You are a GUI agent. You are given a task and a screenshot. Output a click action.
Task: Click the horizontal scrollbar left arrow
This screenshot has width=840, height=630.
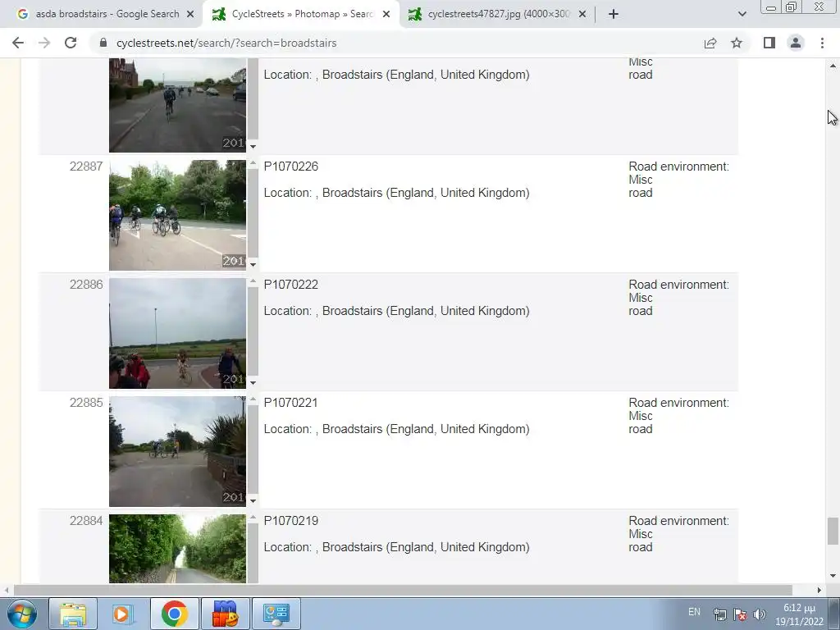pos(7,590)
